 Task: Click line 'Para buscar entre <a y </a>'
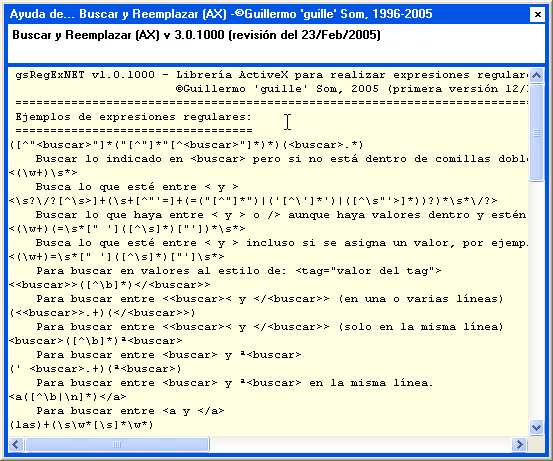coord(130,411)
